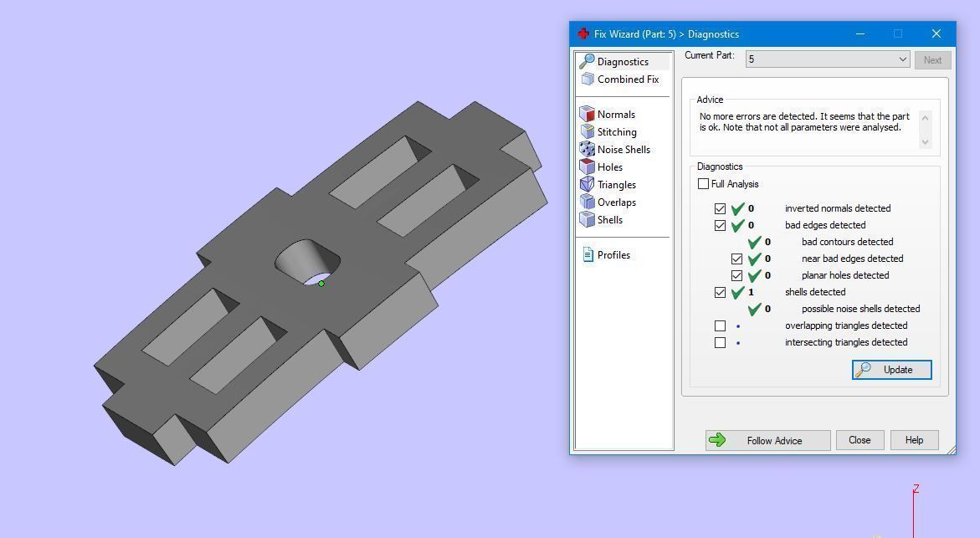Click the green check beside bad contours
Viewport: 980px width, 538px height.
754,242
